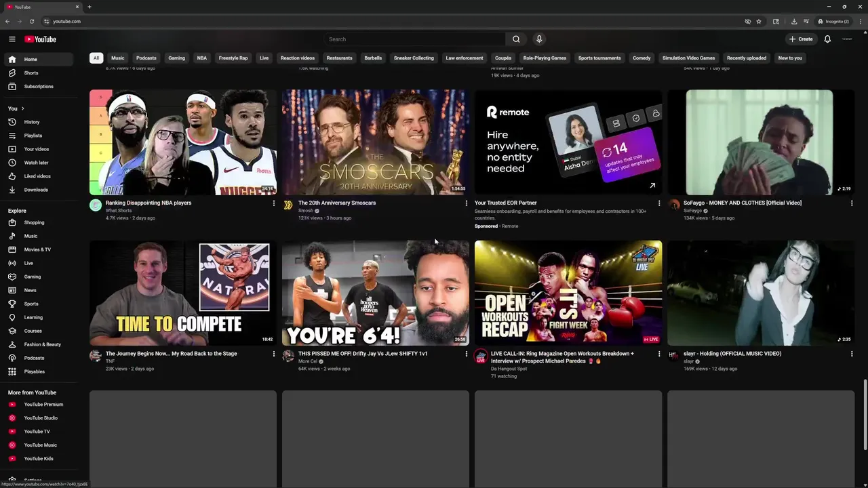
Task: Open TIME TO COMPETE video thumbnail
Action: coord(183,293)
